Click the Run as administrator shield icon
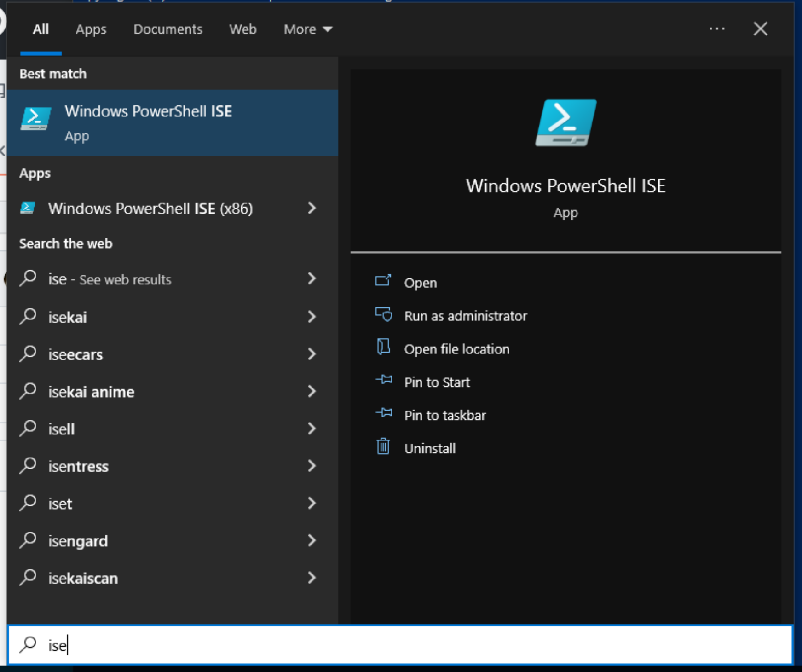Image resolution: width=802 pixels, height=672 pixels. pos(383,314)
